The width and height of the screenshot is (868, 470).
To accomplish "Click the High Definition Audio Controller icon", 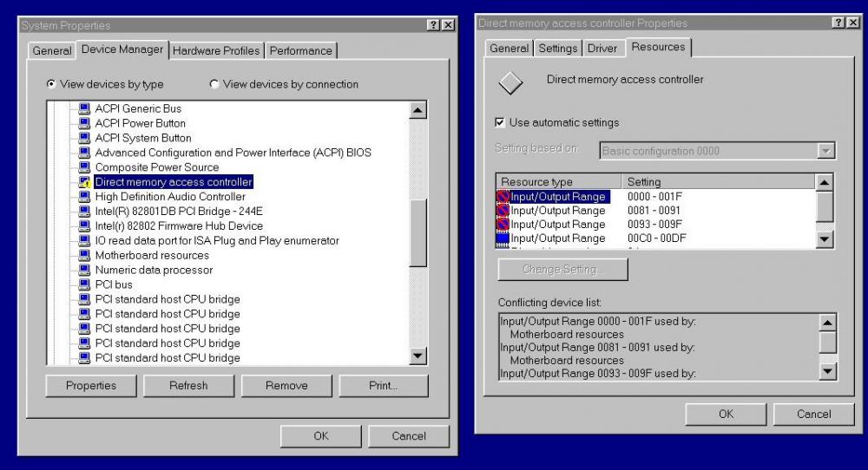I will click(84, 197).
